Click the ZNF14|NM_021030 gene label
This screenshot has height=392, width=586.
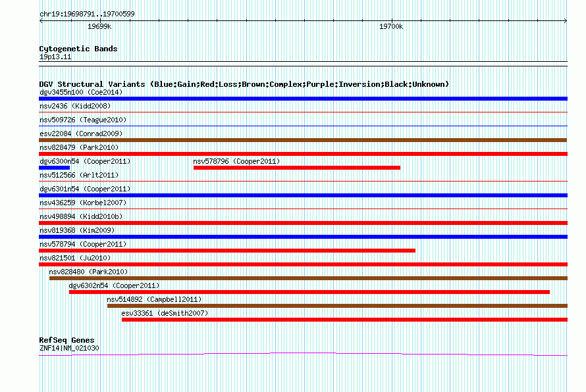coord(69,349)
